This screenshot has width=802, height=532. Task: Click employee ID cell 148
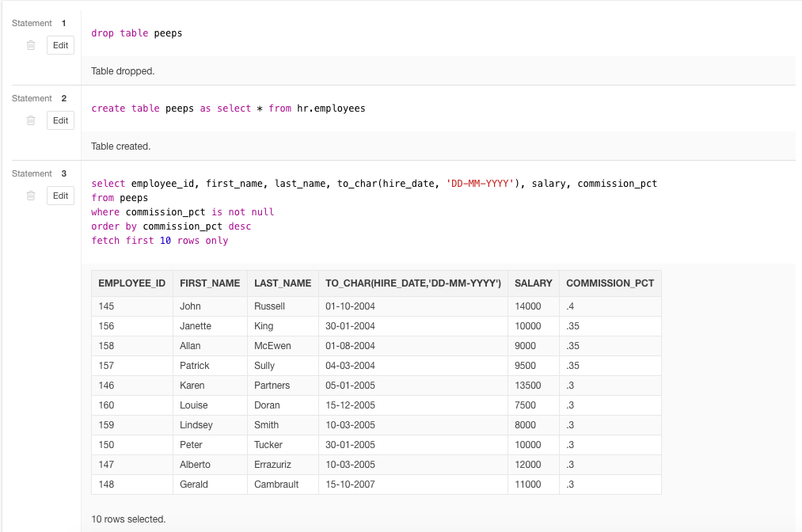pyautogui.click(x=132, y=484)
